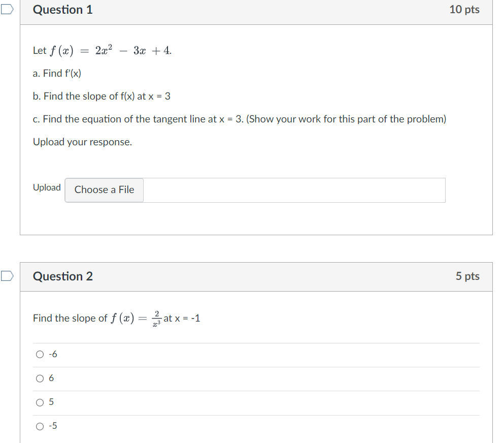Pick the -5 answer option
Screen dimensions: 504x443
click(x=40, y=426)
